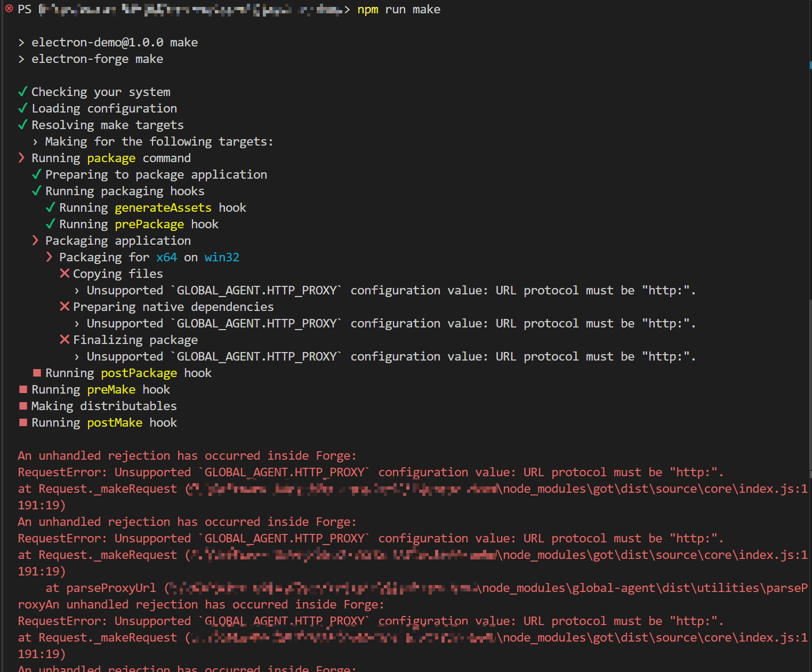The width and height of the screenshot is (812, 672).
Task: Click the red chevron beside Running package command
Action: 22,158
